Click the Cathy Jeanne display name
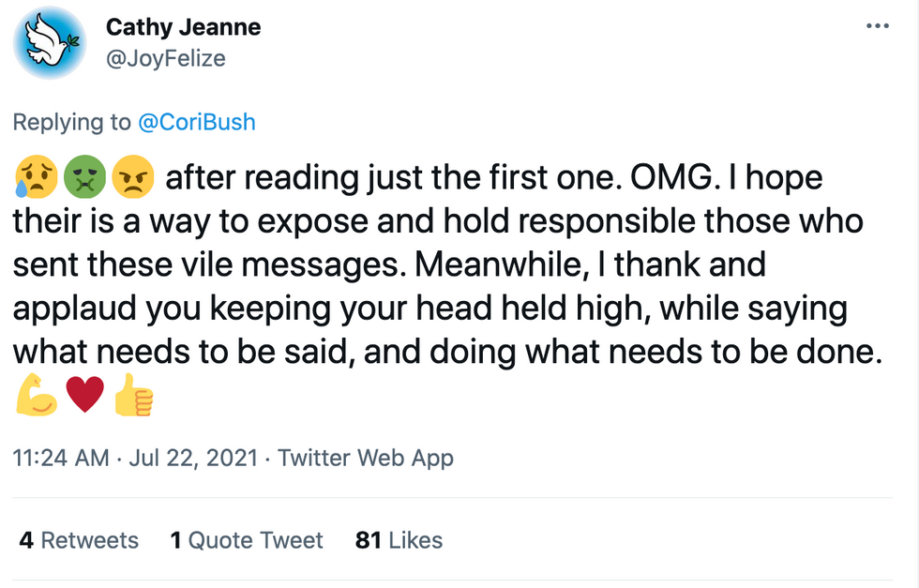The image size is (919, 588). click(x=183, y=27)
